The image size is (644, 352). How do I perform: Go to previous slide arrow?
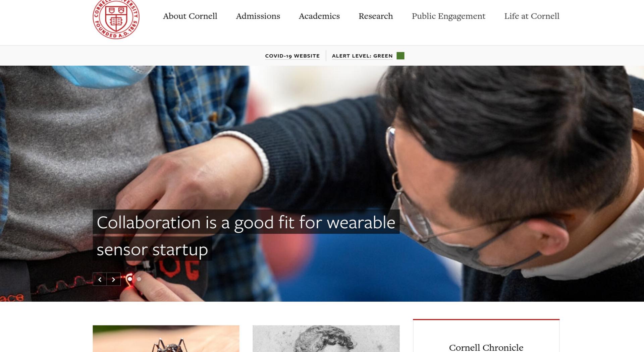(x=100, y=279)
